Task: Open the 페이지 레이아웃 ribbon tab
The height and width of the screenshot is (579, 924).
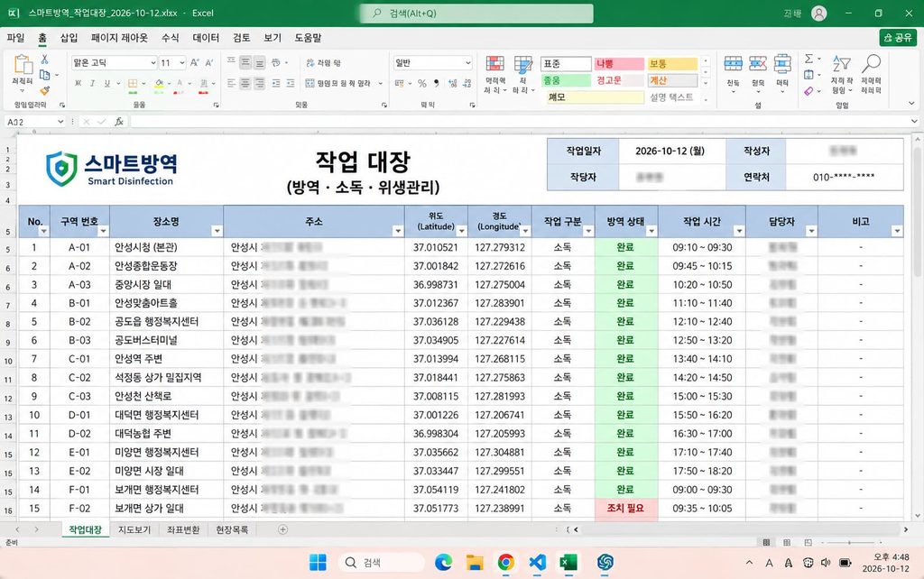Action: click(119, 38)
